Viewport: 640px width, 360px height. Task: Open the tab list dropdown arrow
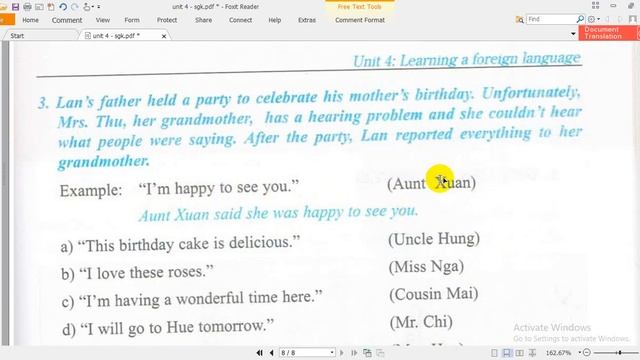click(x=573, y=33)
